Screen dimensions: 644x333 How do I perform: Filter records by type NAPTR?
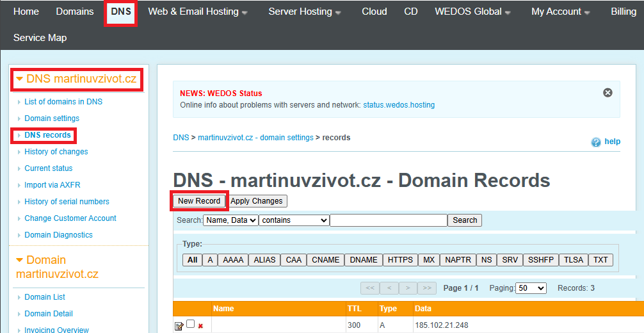click(x=458, y=260)
